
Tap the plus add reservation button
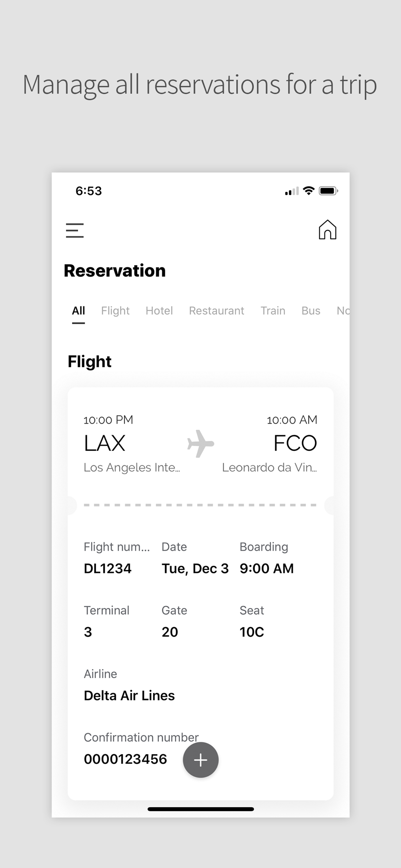[x=200, y=760]
